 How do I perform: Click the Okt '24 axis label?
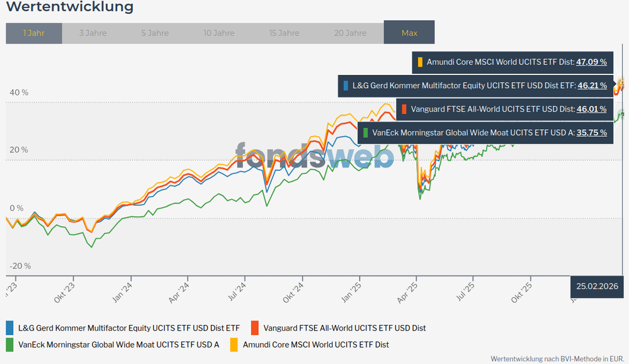coord(293,292)
